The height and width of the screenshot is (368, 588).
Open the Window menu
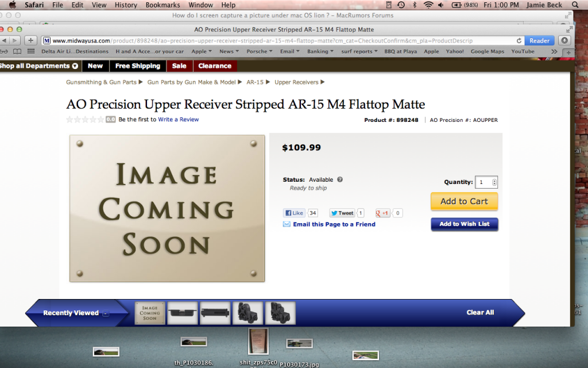coord(200,5)
